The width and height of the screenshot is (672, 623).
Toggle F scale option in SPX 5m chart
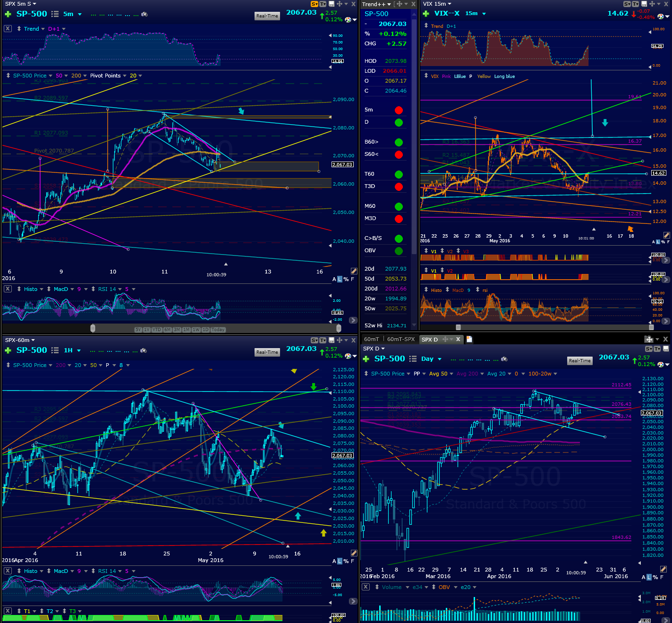point(352,279)
